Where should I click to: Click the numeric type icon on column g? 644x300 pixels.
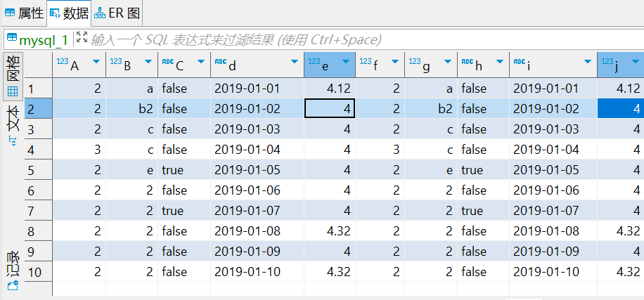click(x=414, y=63)
